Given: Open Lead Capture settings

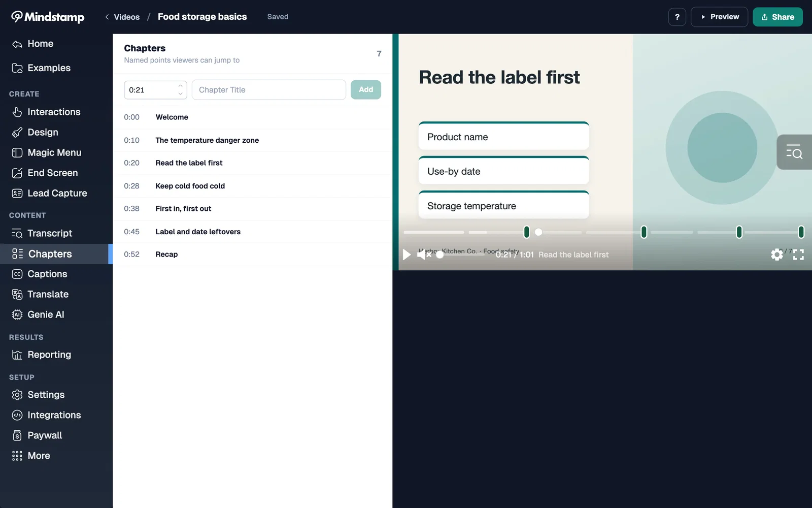Looking at the screenshot, I should 56,193.
